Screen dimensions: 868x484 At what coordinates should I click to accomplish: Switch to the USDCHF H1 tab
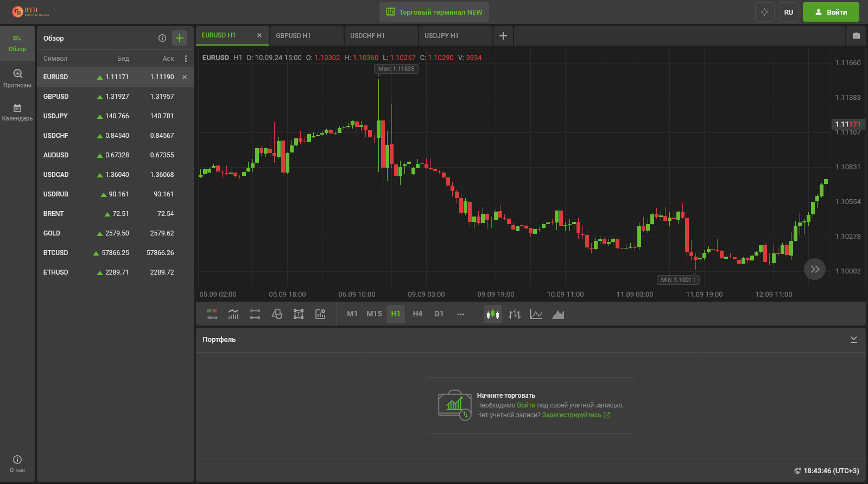pos(381,36)
